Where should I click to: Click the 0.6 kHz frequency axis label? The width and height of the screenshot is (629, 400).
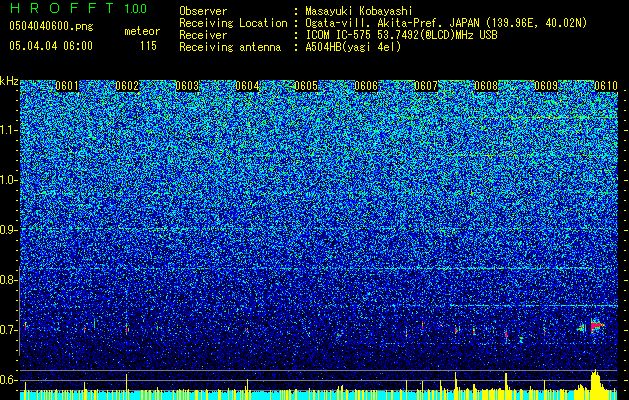coord(7,380)
